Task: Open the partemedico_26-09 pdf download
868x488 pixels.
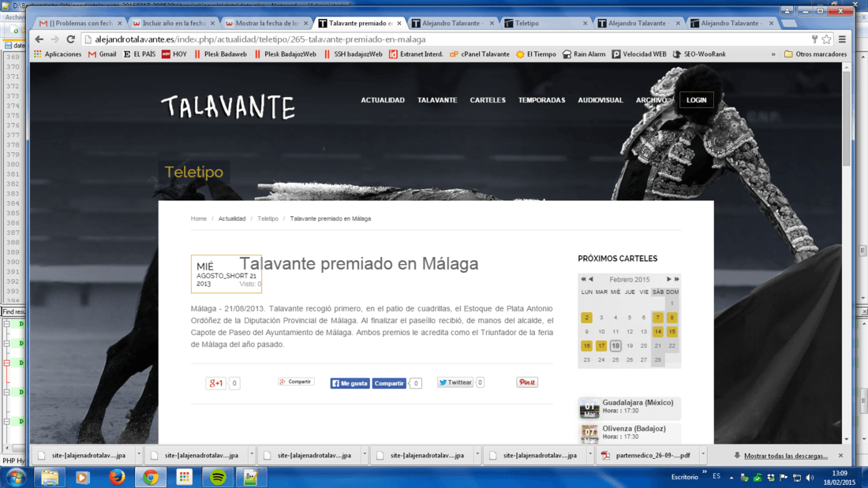Action: click(x=649, y=456)
